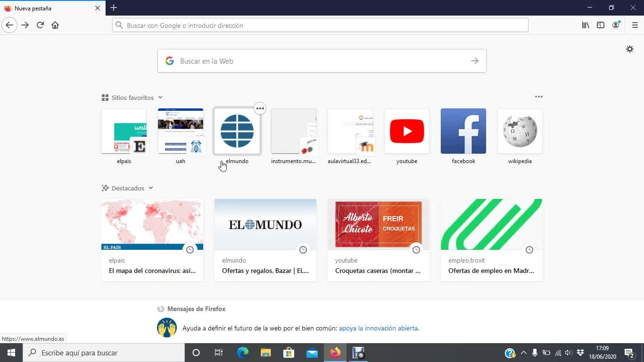Customize the new tab page with gear
Screen dimensions: 644x362
630,49
